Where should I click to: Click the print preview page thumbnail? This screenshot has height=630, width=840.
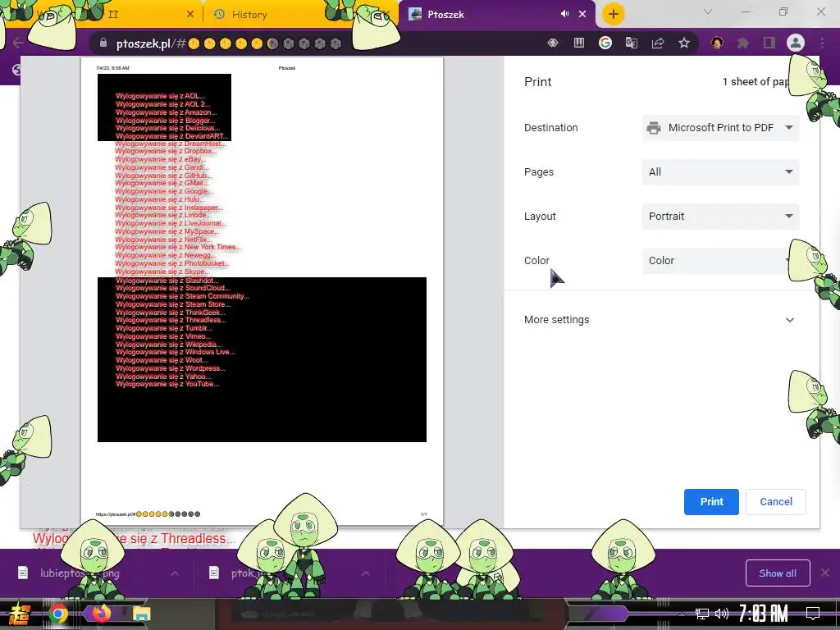click(x=262, y=291)
